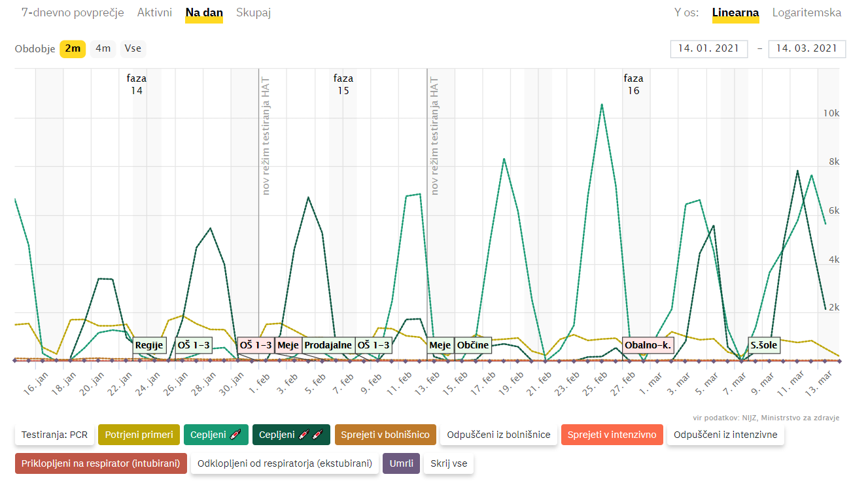Toggle Odpuščeni iz intenzivne series

point(725,435)
